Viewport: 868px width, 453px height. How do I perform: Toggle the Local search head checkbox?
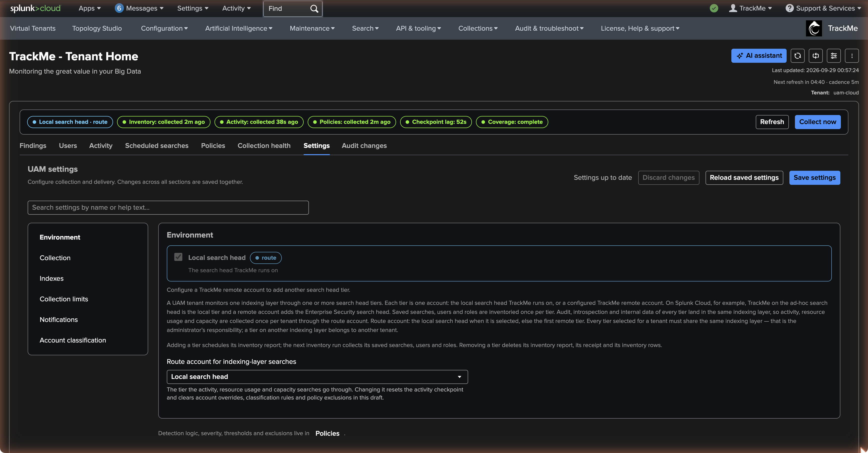[178, 257]
